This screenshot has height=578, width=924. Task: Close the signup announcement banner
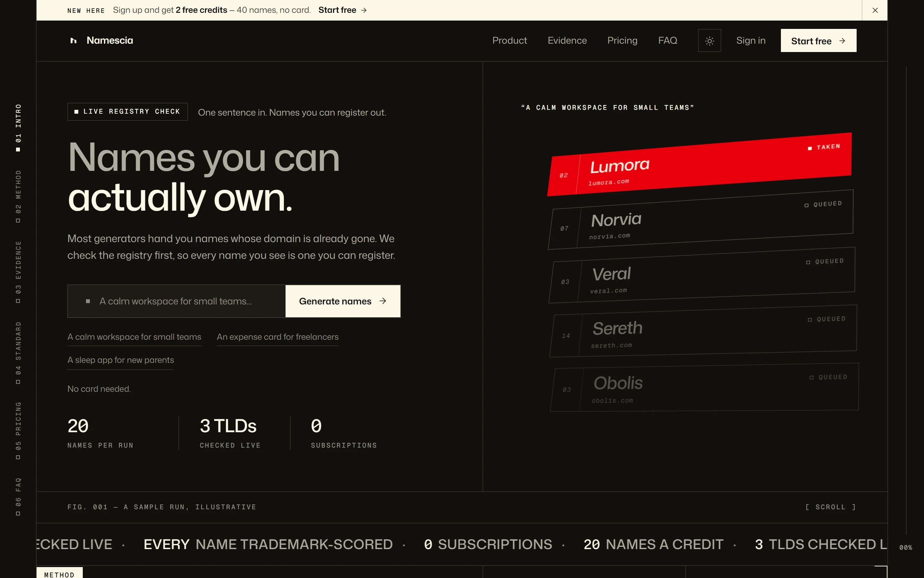[875, 10]
